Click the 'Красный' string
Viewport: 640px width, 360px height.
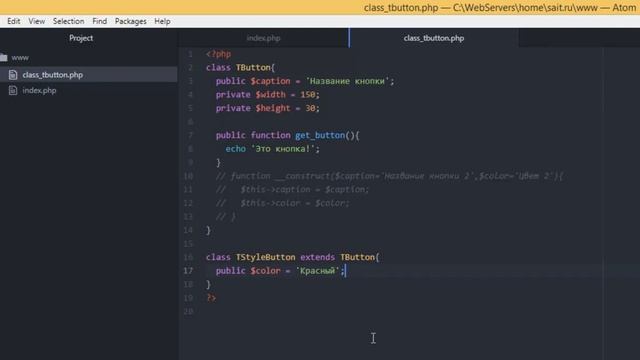tap(318, 271)
